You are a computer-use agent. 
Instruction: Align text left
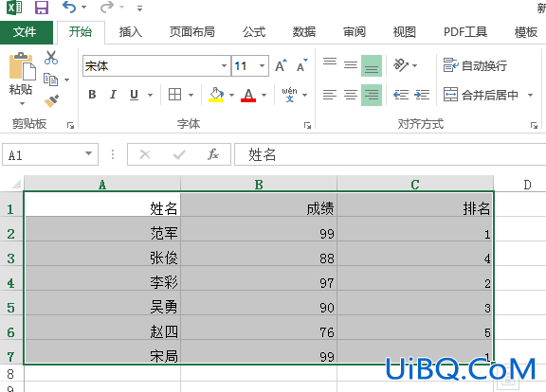330,95
